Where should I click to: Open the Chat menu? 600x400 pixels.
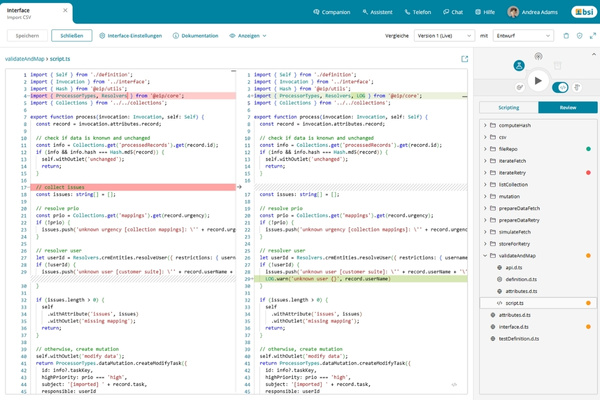[453, 12]
